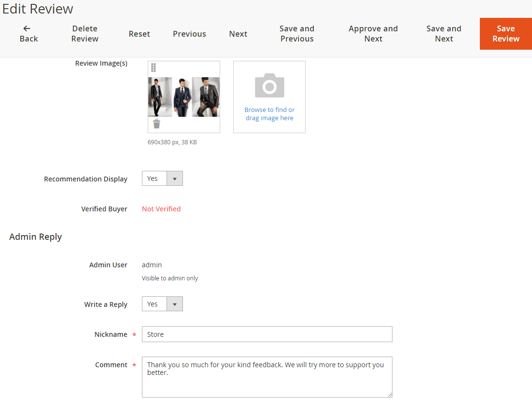Expand the Write a Reply dropdown
This screenshot has width=532, height=401.
coord(162,304)
